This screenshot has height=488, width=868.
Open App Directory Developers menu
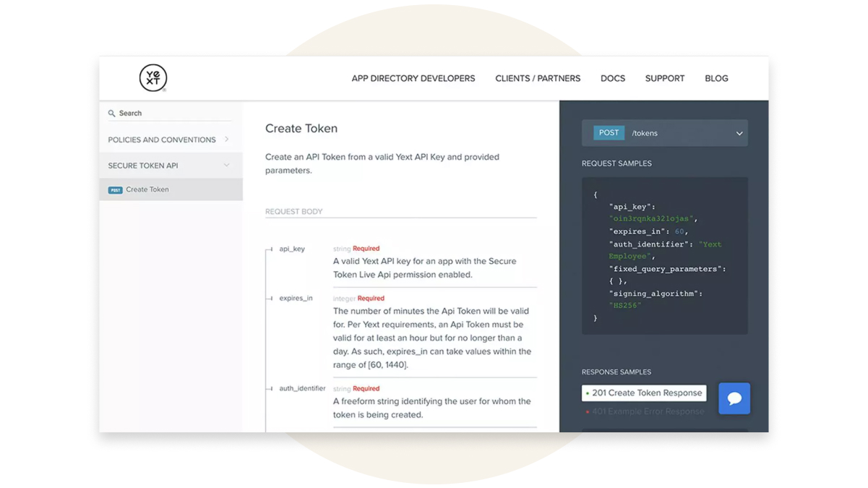tap(413, 78)
